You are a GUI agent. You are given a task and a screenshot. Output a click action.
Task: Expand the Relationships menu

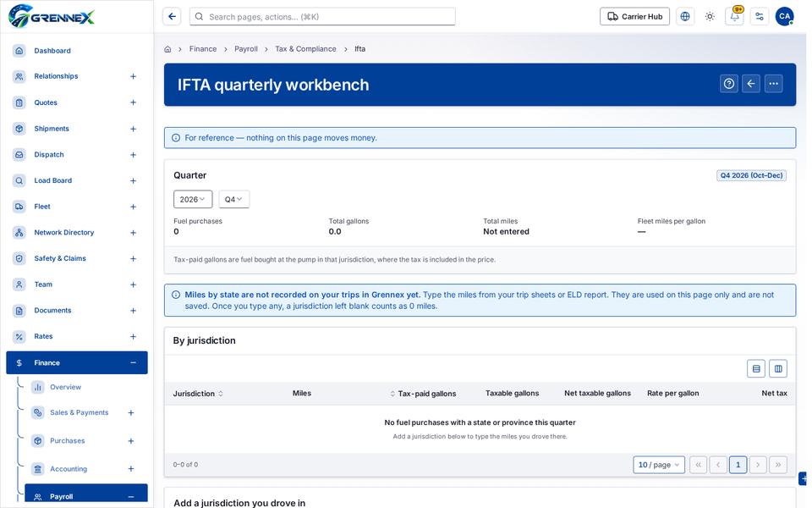(x=133, y=76)
